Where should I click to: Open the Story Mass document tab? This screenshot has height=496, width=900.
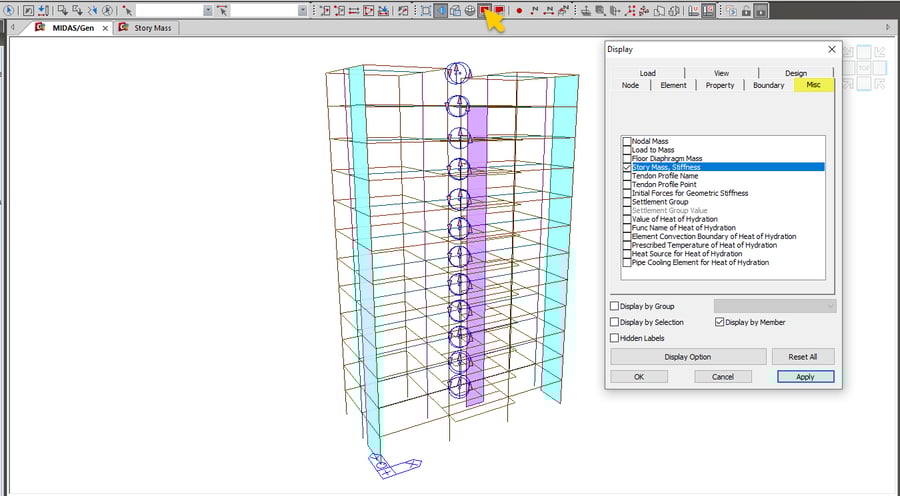click(x=152, y=28)
